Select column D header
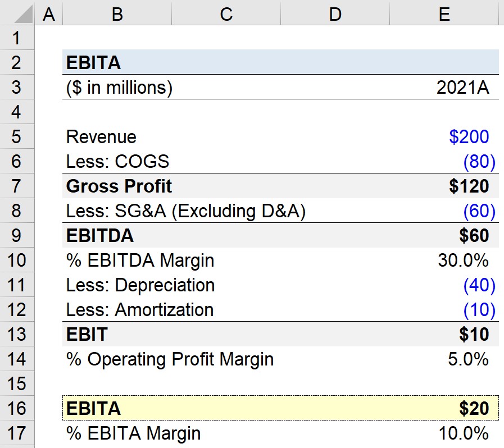 (335, 13)
